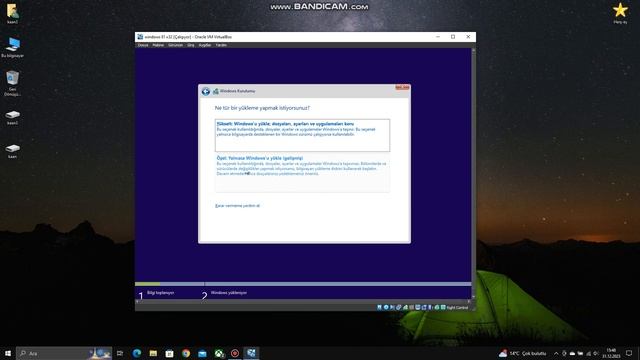
Task: Maximize the VirtualBox window
Action: click(453, 37)
